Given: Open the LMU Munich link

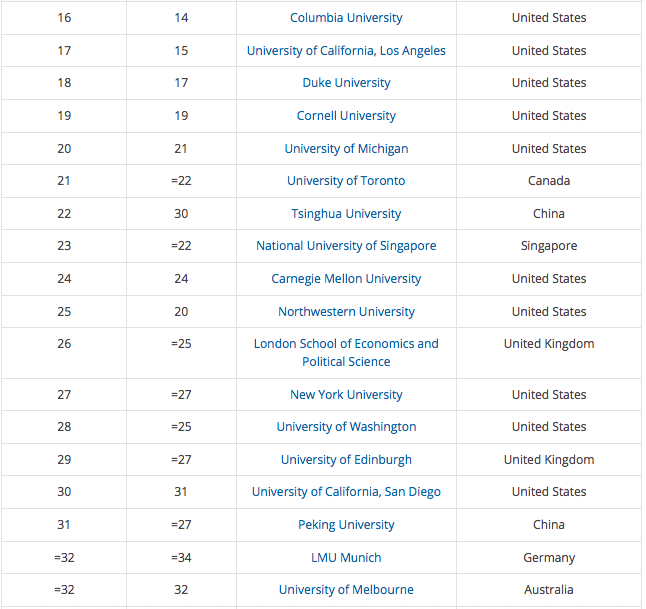Looking at the screenshot, I should coord(346,558).
